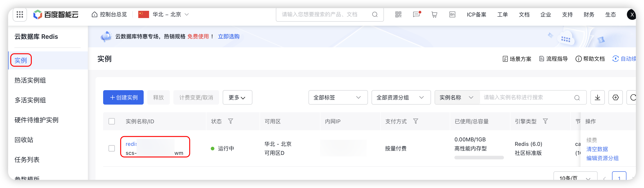Focus the top product search field
Image resolution: width=644 pixels, height=188 pixels.
[330, 14]
